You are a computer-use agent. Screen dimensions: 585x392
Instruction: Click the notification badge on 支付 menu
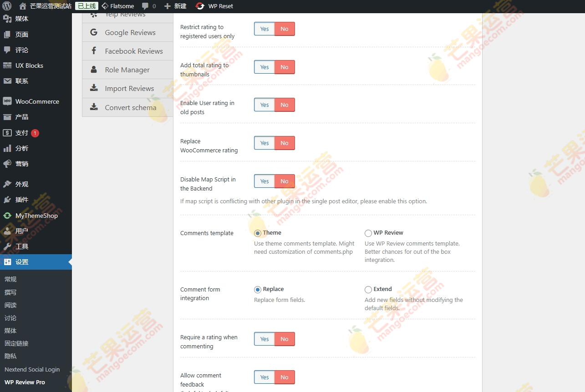[34, 132]
